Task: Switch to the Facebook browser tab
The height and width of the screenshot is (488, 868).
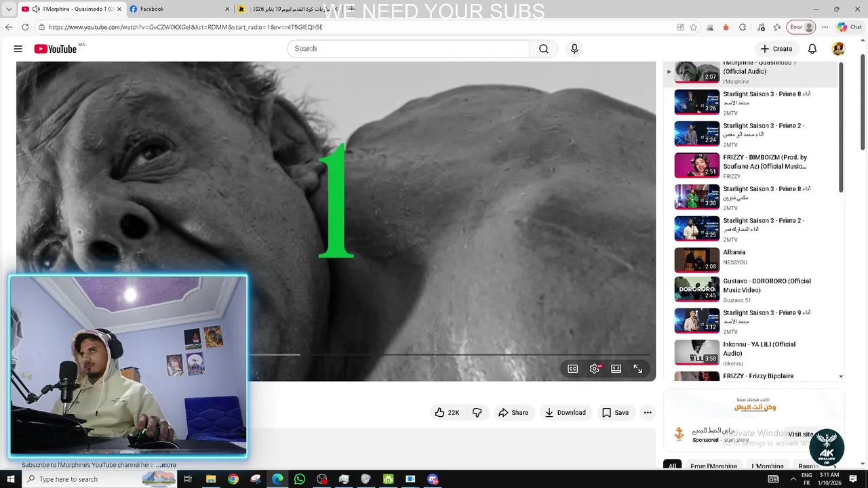Action: (x=180, y=9)
